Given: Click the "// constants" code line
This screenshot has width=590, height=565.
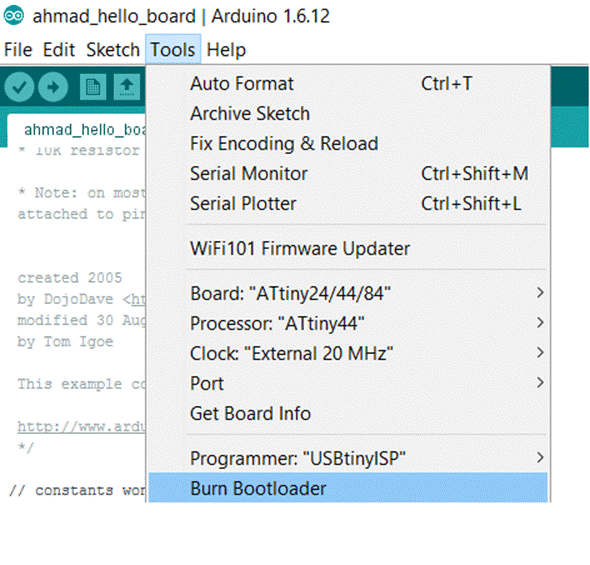Looking at the screenshot, I should [77, 491].
